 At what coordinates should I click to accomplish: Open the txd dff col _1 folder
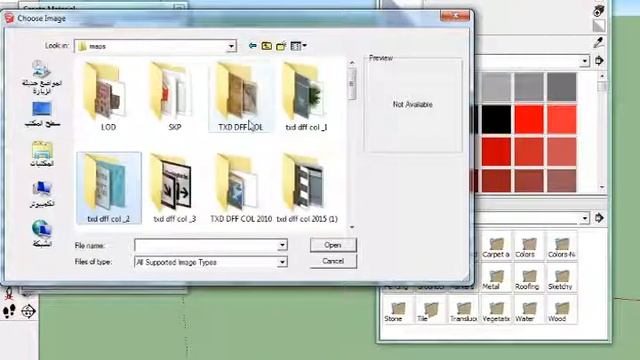point(307,97)
